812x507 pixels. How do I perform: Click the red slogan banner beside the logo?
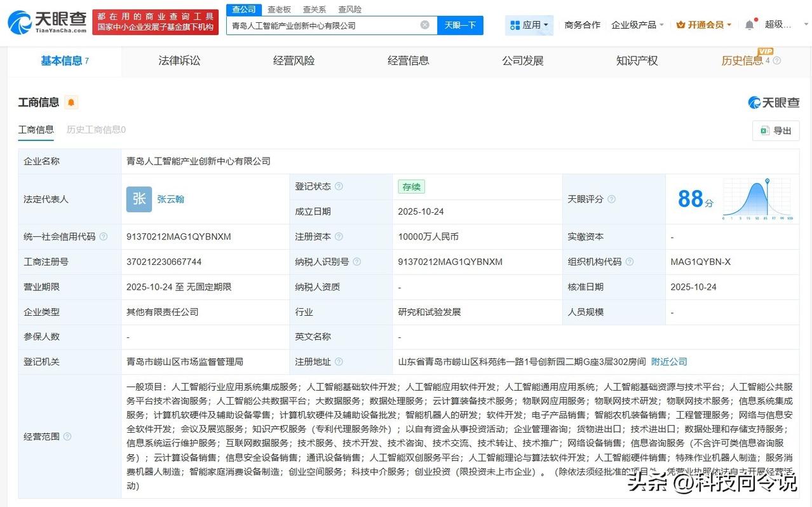click(156, 22)
